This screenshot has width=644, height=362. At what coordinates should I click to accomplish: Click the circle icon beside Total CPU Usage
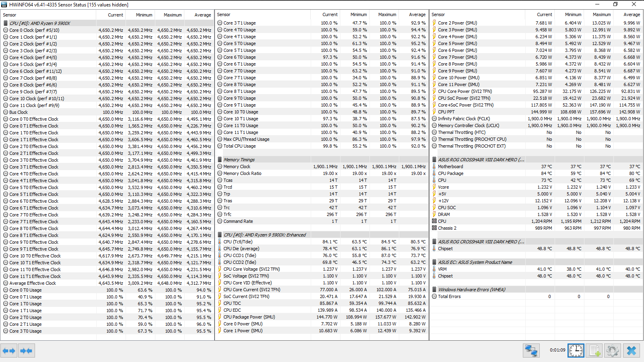click(220, 146)
